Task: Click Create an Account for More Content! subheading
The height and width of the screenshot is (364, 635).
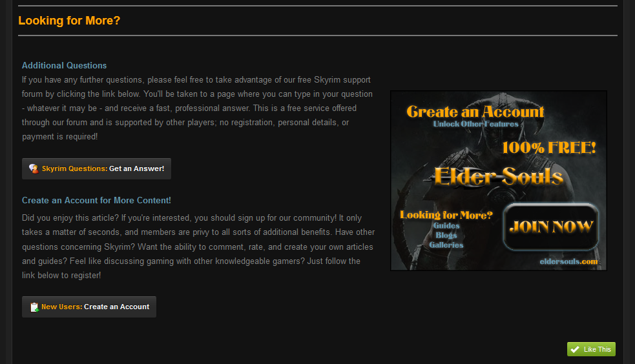Action: coord(96,201)
